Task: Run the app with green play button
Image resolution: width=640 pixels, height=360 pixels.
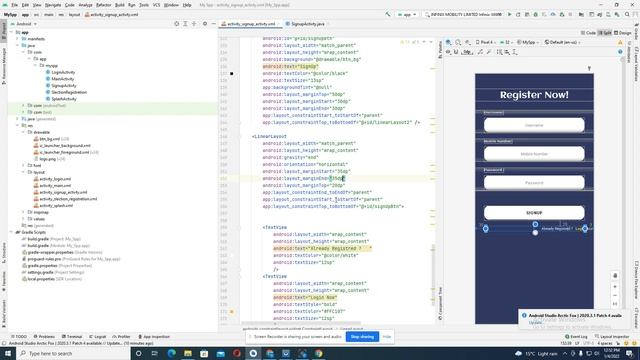Action: click(x=509, y=14)
